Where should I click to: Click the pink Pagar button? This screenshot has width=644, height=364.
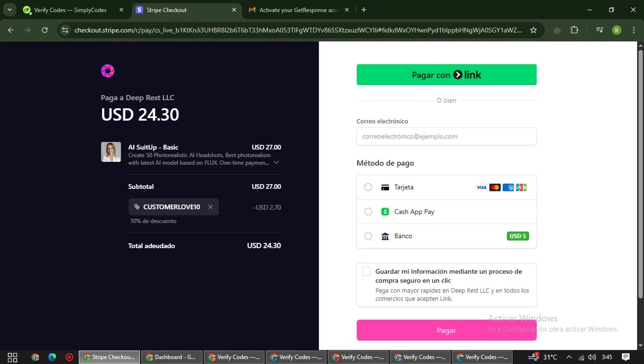pyautogui.click(x=447, y=330)
